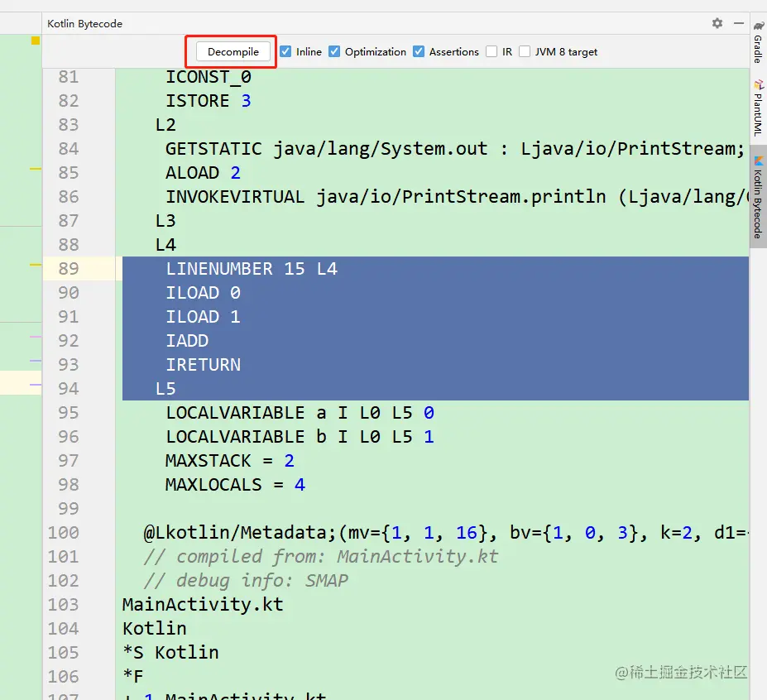The image size is (767, 700).
Task: Uncheck the Inline checkbox
Action: tap(285, 52)
